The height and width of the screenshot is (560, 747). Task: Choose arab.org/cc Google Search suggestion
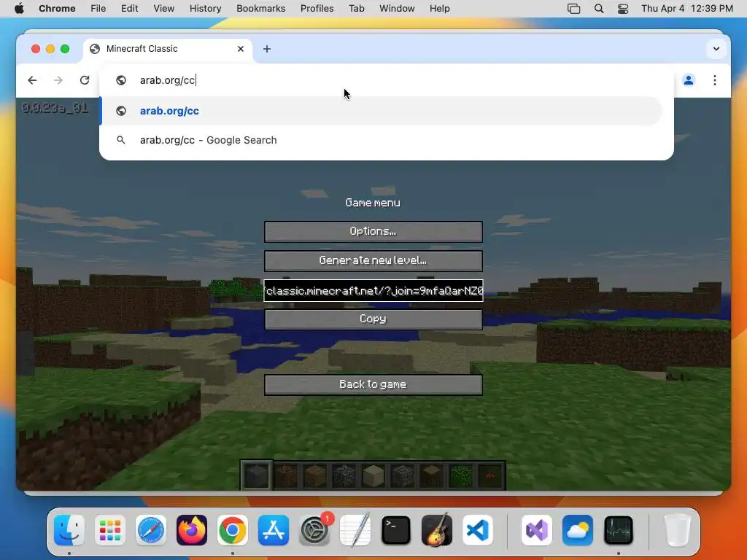[x=381, y=140]
